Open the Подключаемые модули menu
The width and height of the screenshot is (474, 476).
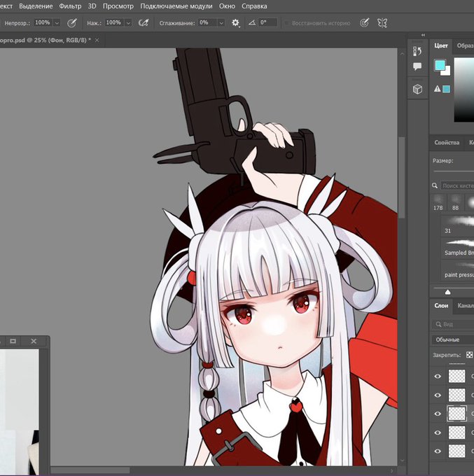(x=176, y=6)
